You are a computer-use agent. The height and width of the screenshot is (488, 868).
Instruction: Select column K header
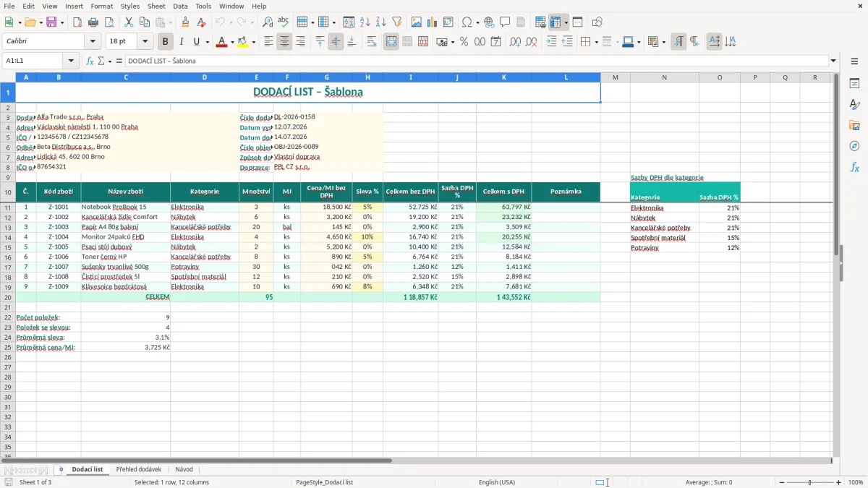(x=503, y=77)
